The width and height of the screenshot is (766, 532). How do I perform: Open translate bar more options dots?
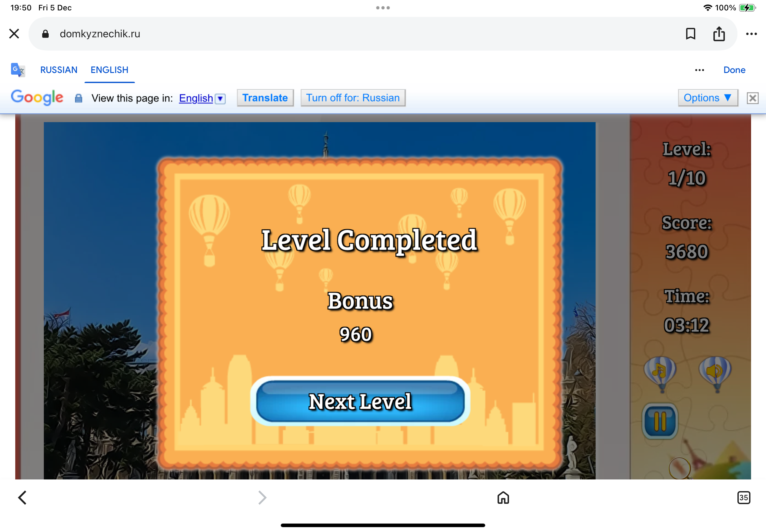tap(699, 70)
